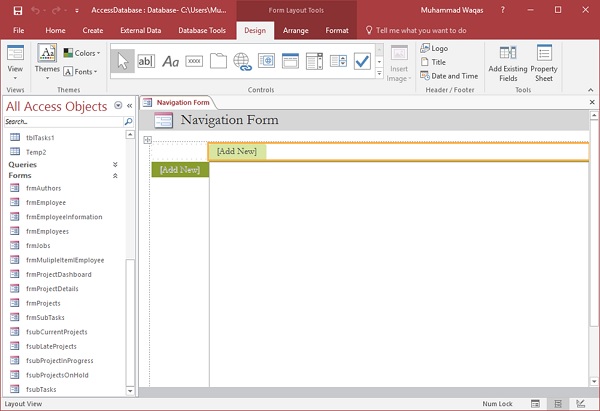The width and height of the screenshot is (600, 411).
Task: Click the Add Existing Fields button
Action: [508, 62]
